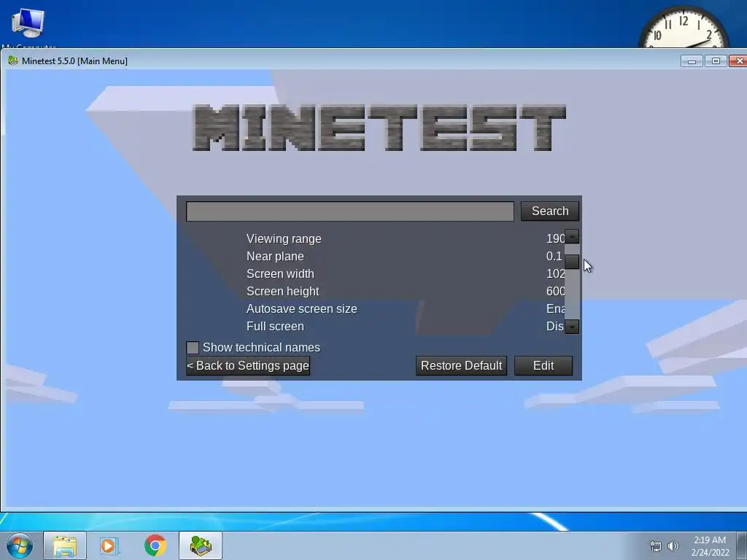
Task: Click Minetest taskbar icon
Action: click(201, 545)
